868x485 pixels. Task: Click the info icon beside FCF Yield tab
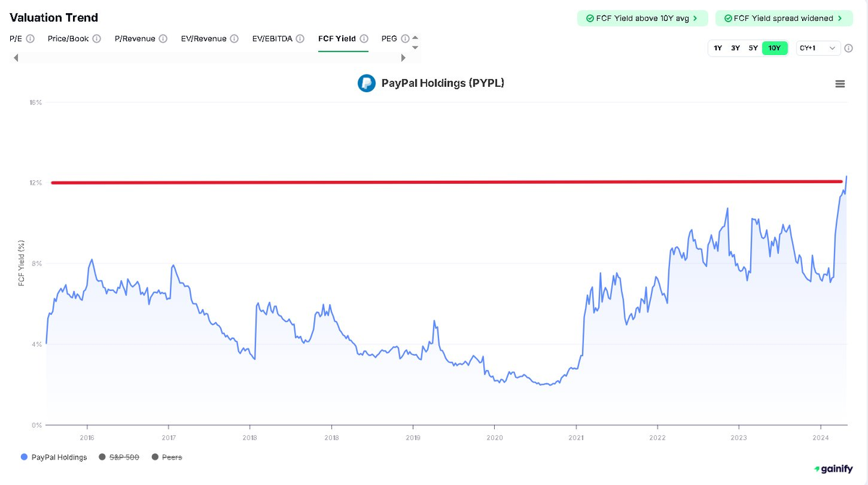pos(364,39)
